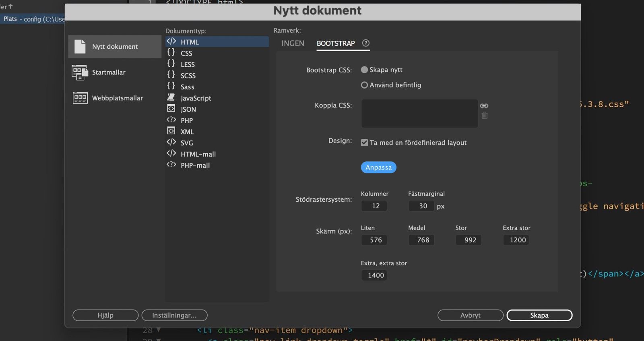Click the SCSS braces icon
Screen dimensions: 644x341
(x=171, y=75)
